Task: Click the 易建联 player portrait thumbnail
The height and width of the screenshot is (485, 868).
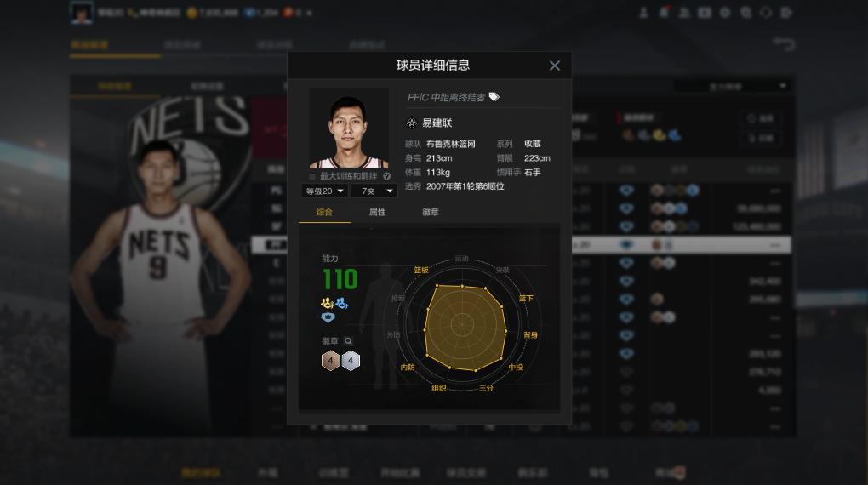Action: tap(349, 128)
